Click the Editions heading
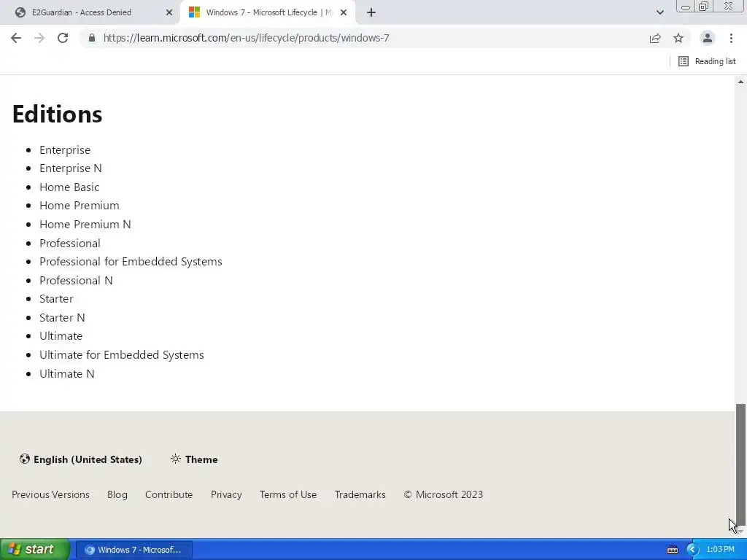This screenshot has height=560, width=747. point(57,114)
